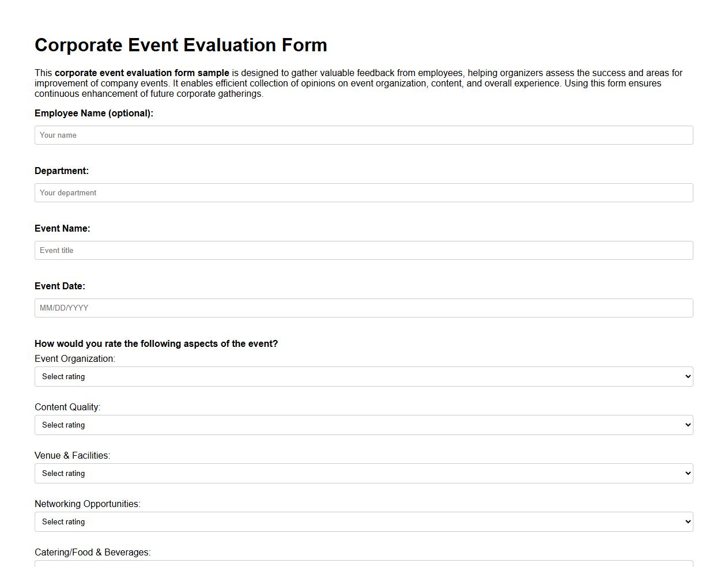Open the Event Organization rating dropdown
The height and width of the screenshot is (567, 728).
coord(364,376)
